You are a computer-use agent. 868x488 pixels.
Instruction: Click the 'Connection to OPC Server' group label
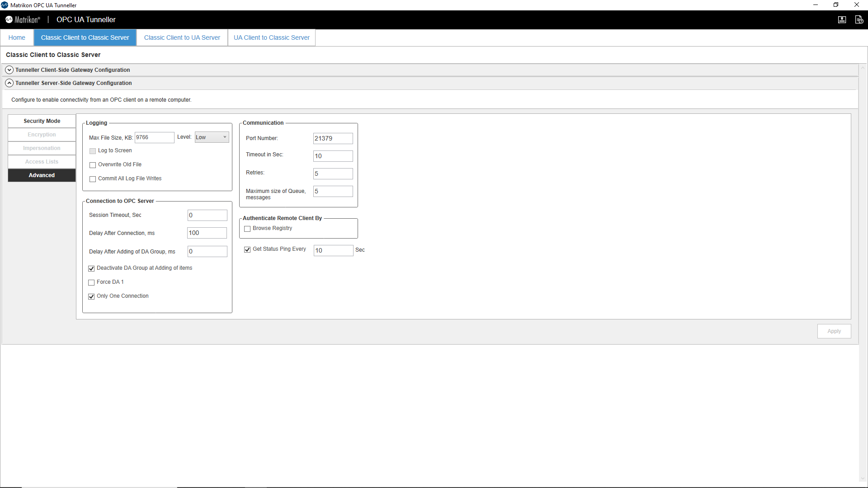(x=120, y=201)
